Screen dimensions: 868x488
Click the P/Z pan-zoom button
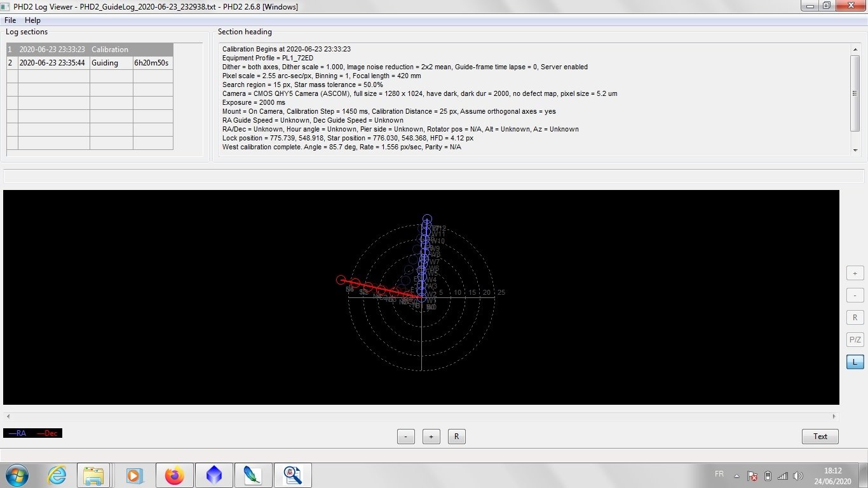pyautogui.click(x=855, y=340)
